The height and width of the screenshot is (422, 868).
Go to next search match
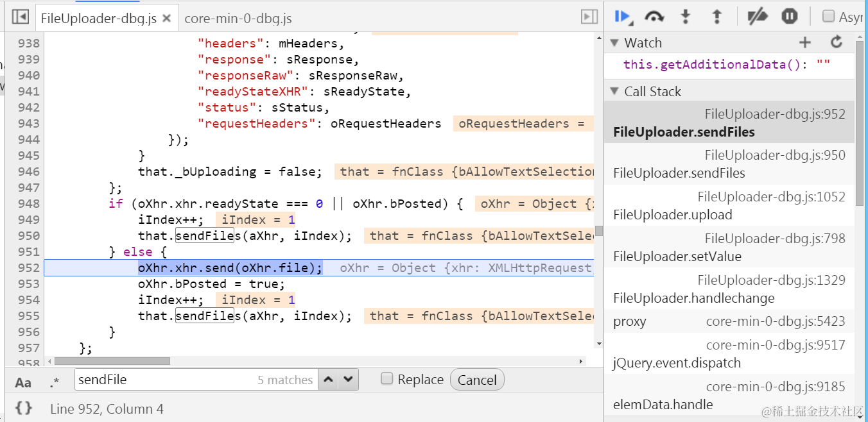[x=348, y=380]
